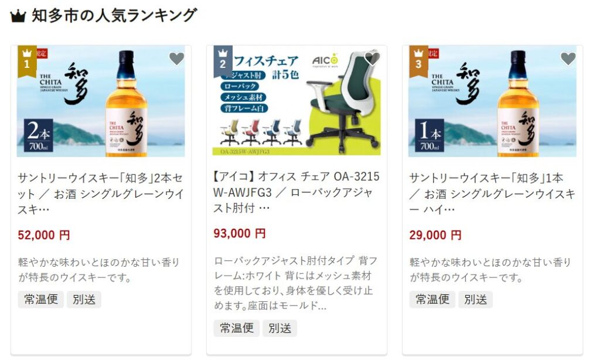Screen dimensions: 600x364
Task: Click the 別送 tag on the 52,000 円 card
Action: tap(84, 299)
